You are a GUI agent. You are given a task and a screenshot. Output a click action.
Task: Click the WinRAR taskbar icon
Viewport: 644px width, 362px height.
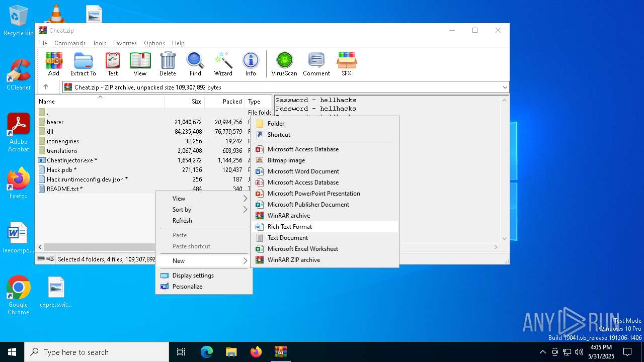click(280, 352)
